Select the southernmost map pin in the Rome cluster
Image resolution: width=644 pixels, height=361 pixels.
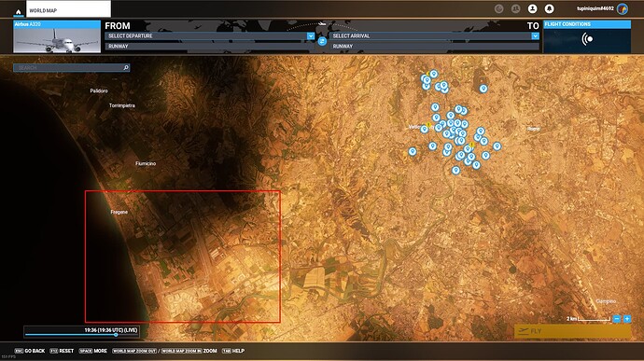pos(455,170)
